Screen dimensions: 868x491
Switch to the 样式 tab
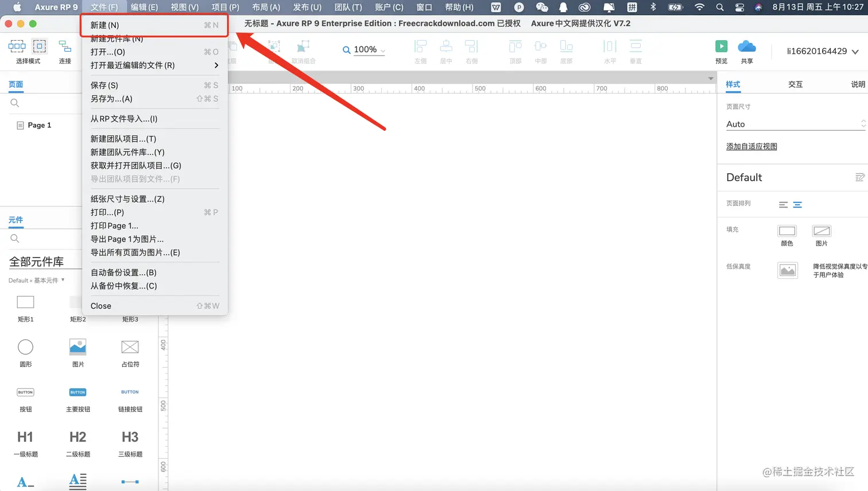733,84
